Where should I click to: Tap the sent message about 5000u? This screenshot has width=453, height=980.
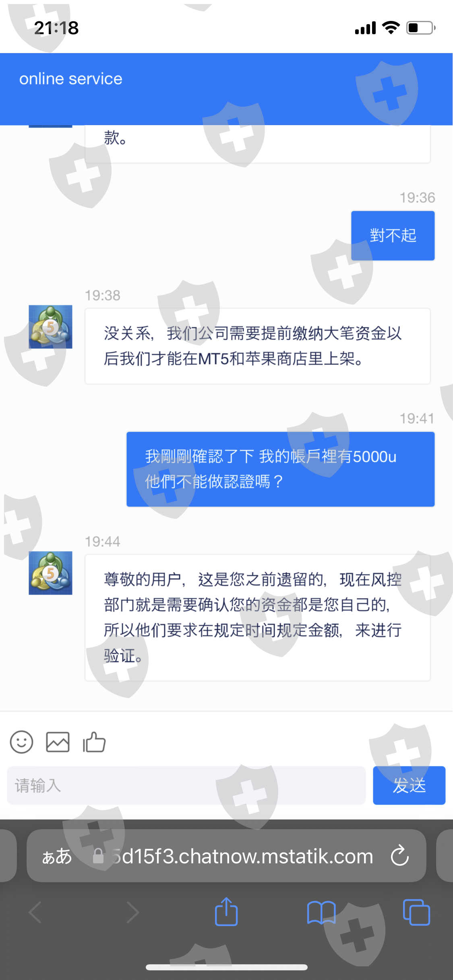tap(281, 469)
